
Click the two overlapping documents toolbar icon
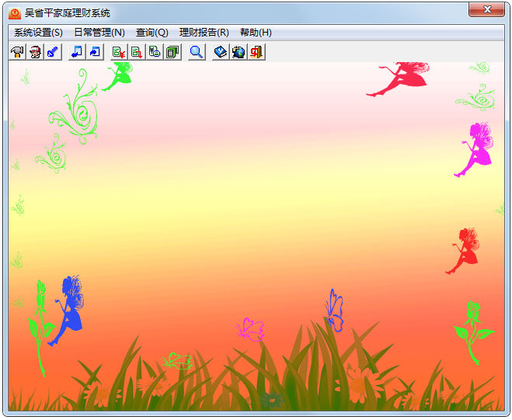tap(155, 52)
